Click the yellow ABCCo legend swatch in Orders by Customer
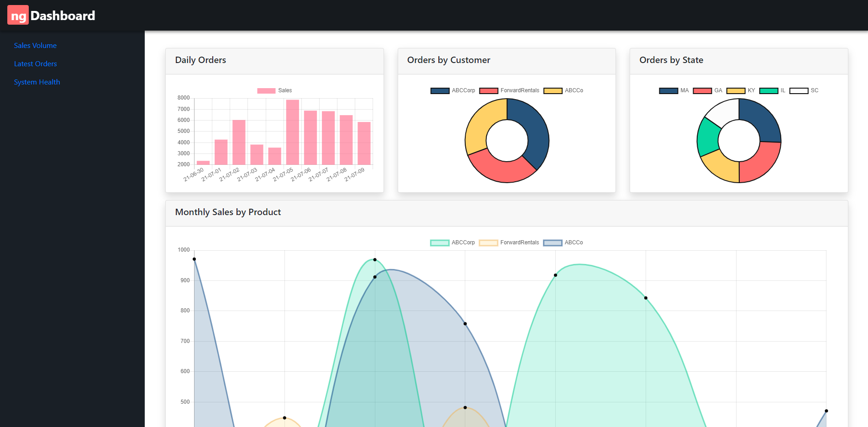The width and height of the screenshot is (868, 427). (x=553, y=90)
